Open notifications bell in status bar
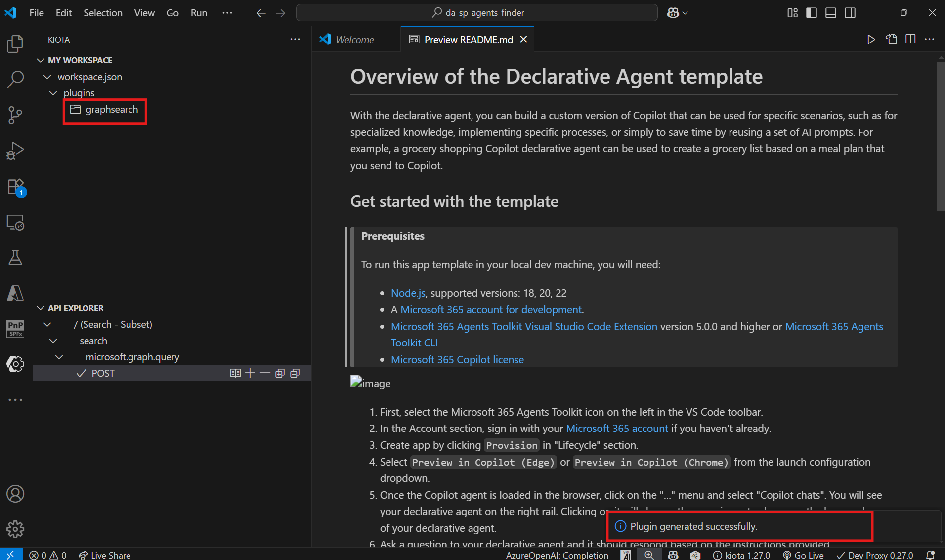The image size is (945, 560). (930, 555)
